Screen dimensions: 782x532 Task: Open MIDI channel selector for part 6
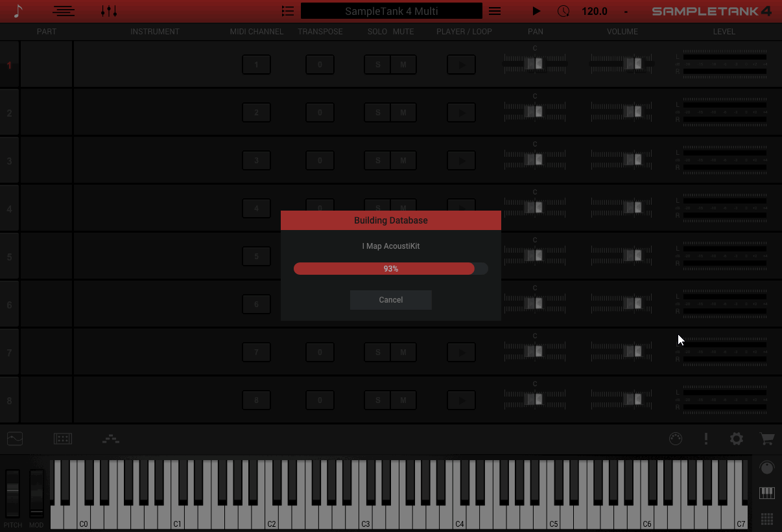(256, 305)
